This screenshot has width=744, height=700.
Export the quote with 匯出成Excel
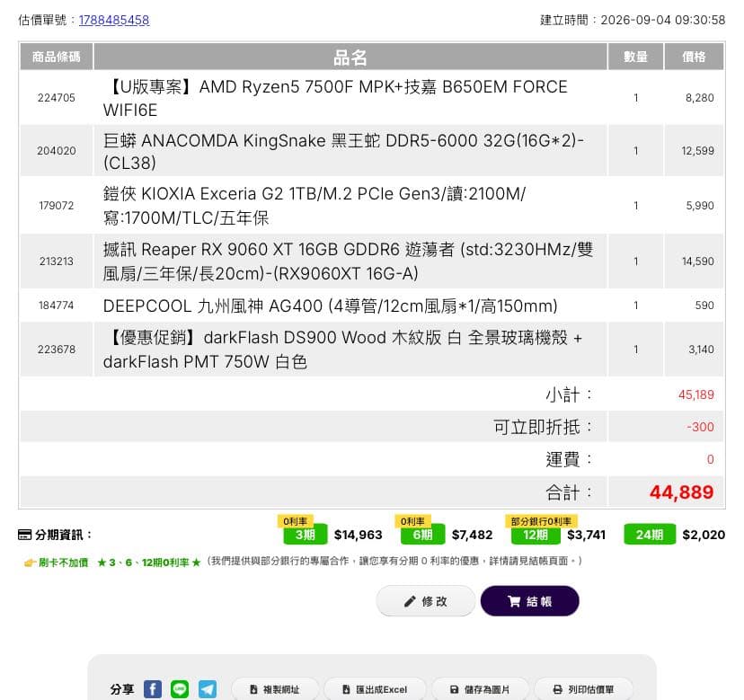pos(375,689)
